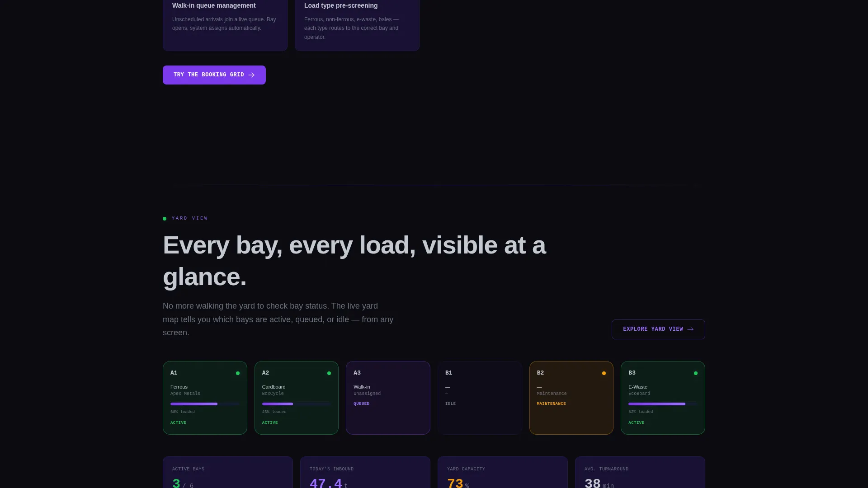Select the A1 Ferrous bay card
The width and height of the screenshot is (868, 488).
205,398
